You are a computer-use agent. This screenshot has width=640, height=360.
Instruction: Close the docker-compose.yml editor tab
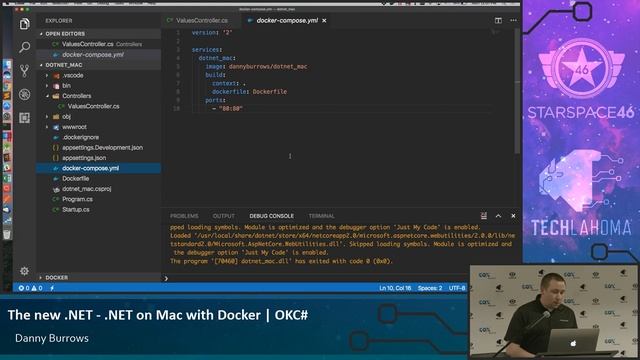(x=324, y=20)
